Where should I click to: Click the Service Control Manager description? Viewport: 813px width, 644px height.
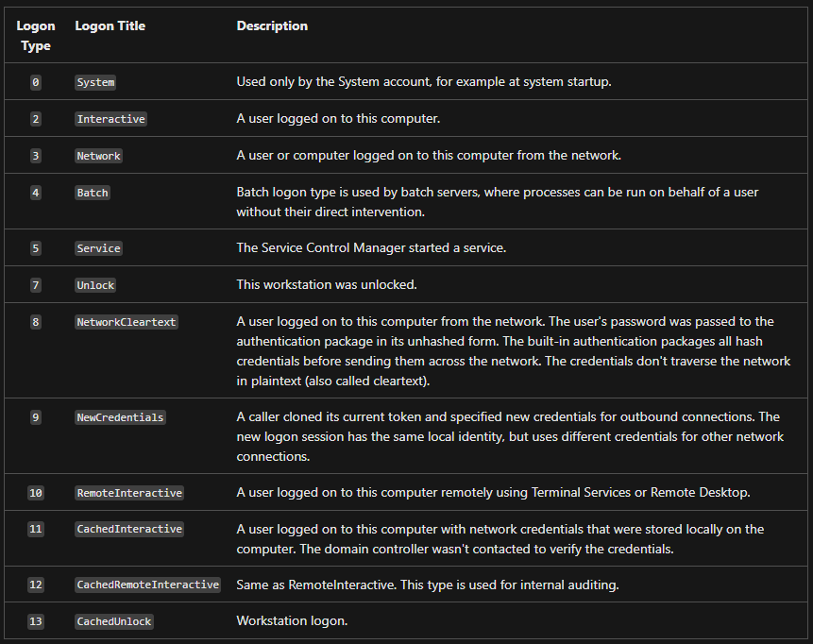tap(372, 248)
